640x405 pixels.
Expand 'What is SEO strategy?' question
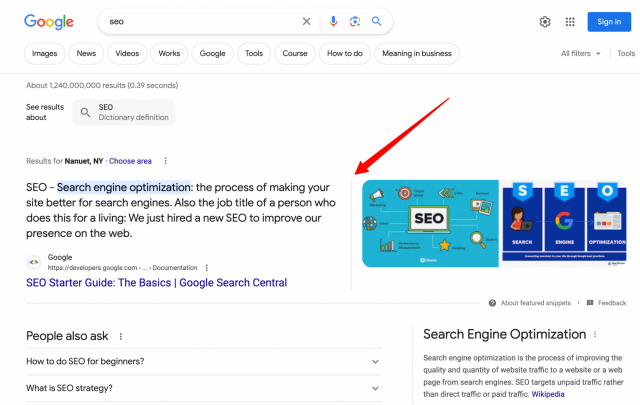pos(204,388)
